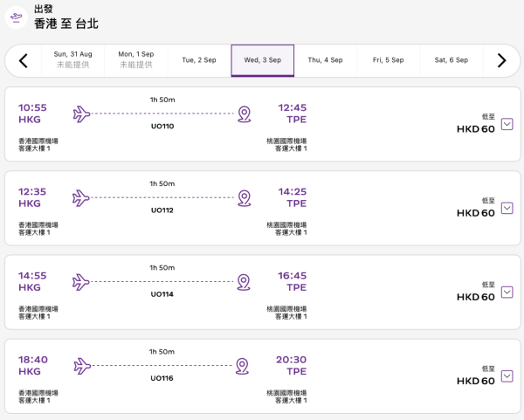Click the airplane icon for flight UO116
This screenshot has height=420, width=524.
[x=82, y=366]
